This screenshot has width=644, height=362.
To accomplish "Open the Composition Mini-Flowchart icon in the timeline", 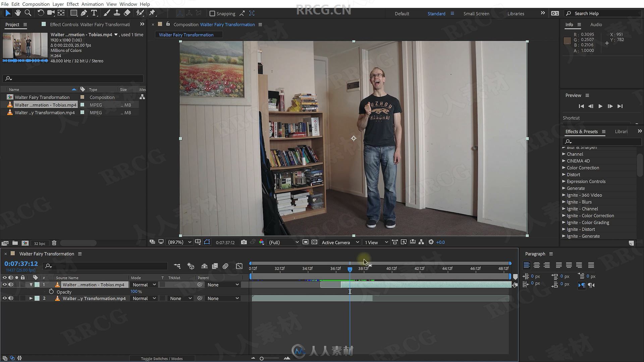I will pyautogui.click(x=177, y=266).
